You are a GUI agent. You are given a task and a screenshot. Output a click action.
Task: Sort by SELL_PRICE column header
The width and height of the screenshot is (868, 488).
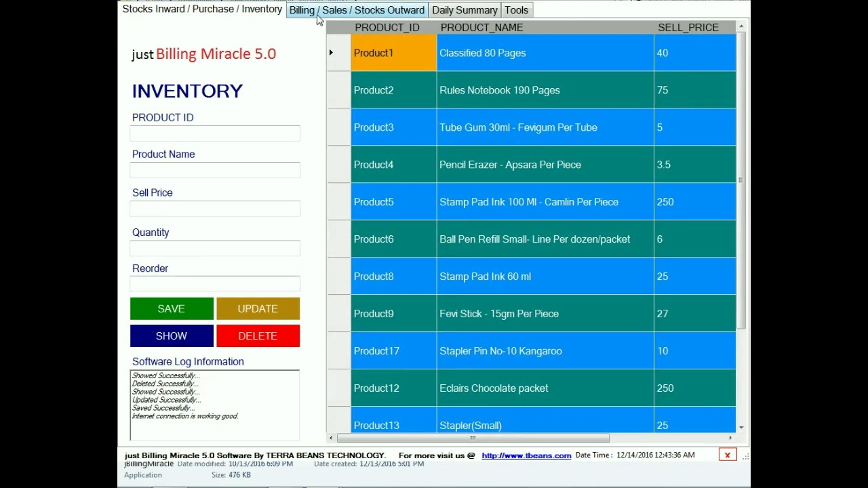pyautogui.click(x=694, y=27)
